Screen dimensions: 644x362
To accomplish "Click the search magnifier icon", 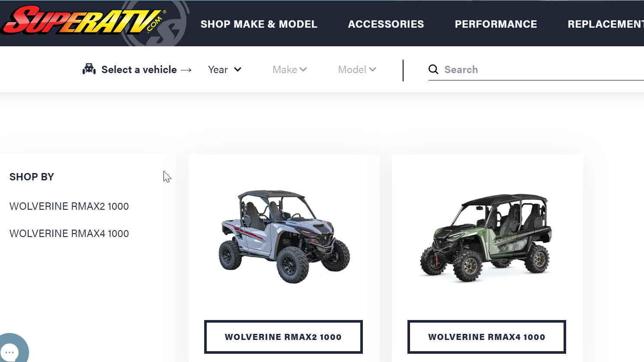I will 433,69.
